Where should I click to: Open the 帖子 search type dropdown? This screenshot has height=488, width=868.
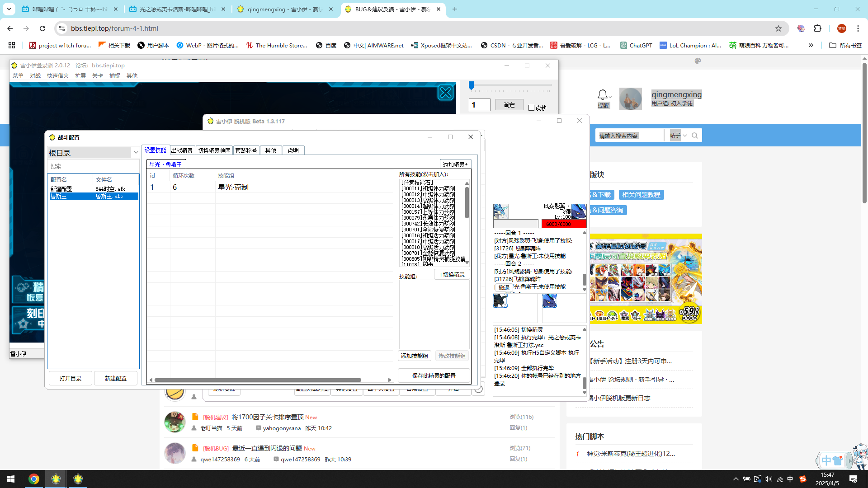pyautogui.click(x=679, y=136)
